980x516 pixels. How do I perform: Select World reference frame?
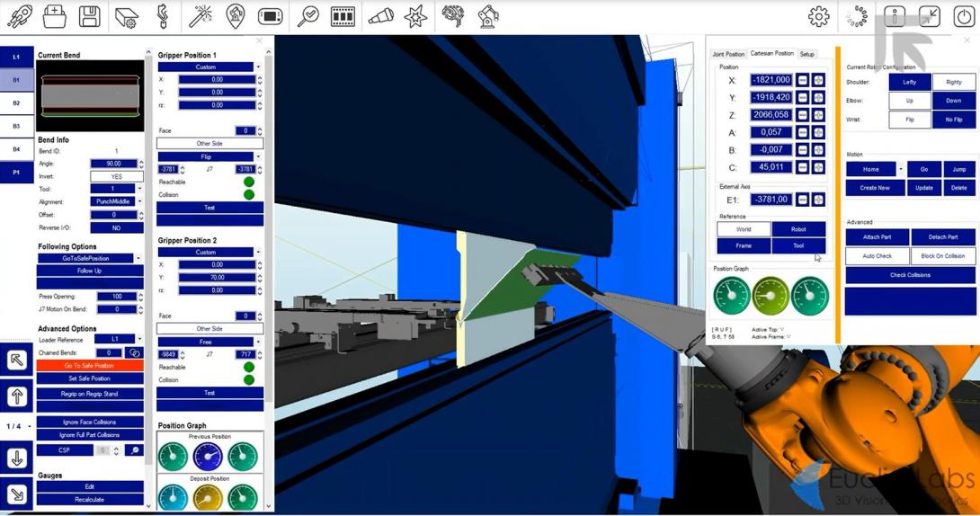click(x=743, y=229)
